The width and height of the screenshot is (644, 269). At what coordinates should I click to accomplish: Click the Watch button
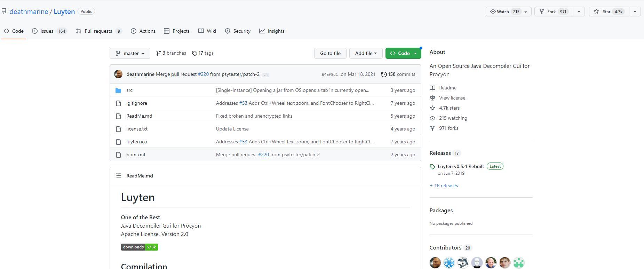[x=508, y=11]
